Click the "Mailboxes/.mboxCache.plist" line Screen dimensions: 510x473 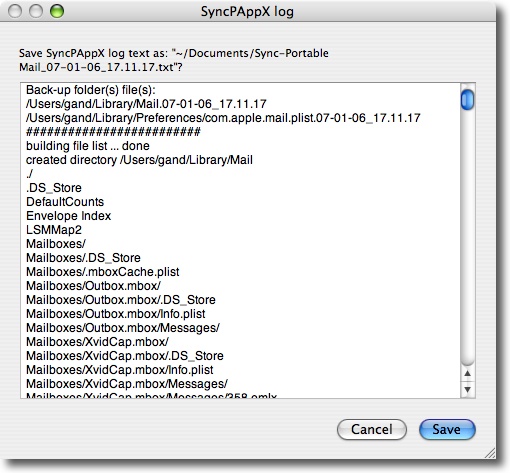pyautogui.click(x=103, y=272)
